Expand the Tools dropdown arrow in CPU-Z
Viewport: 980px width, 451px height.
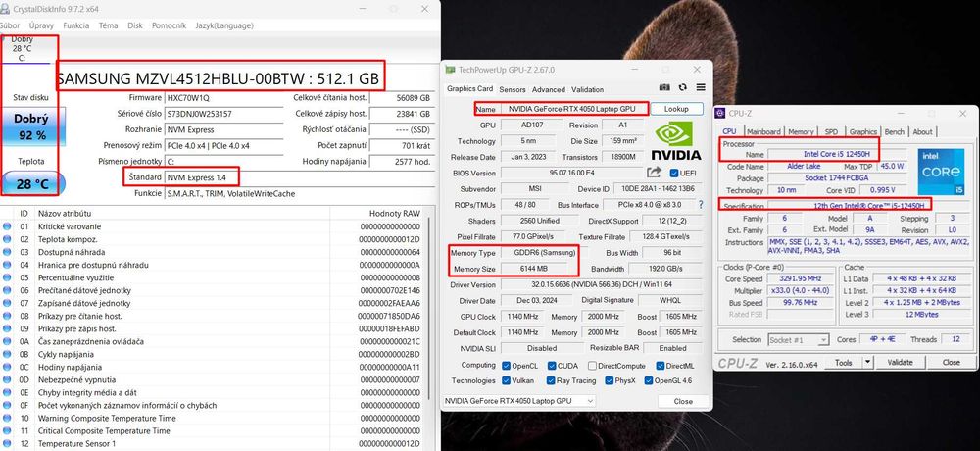click(x=867, y=362)
